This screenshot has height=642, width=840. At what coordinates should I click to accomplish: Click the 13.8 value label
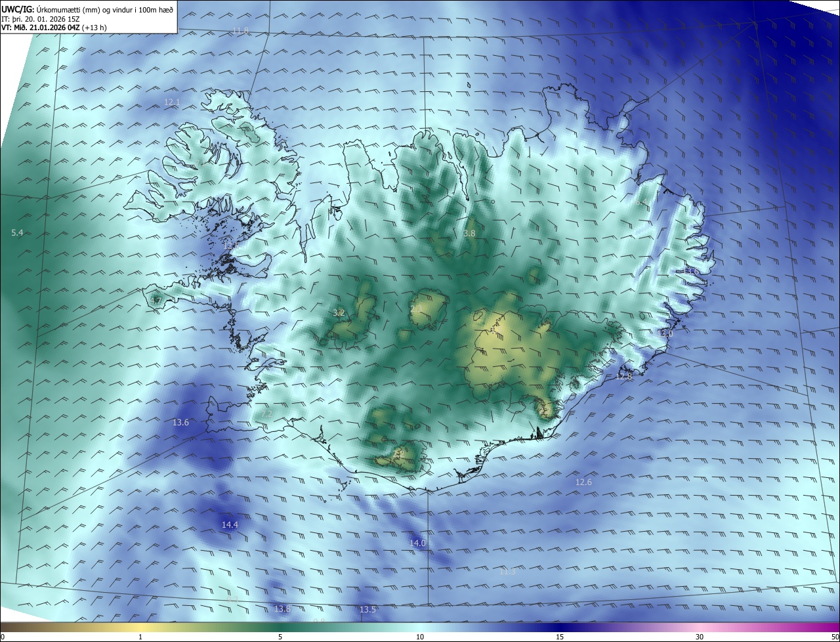pos(282,609)
